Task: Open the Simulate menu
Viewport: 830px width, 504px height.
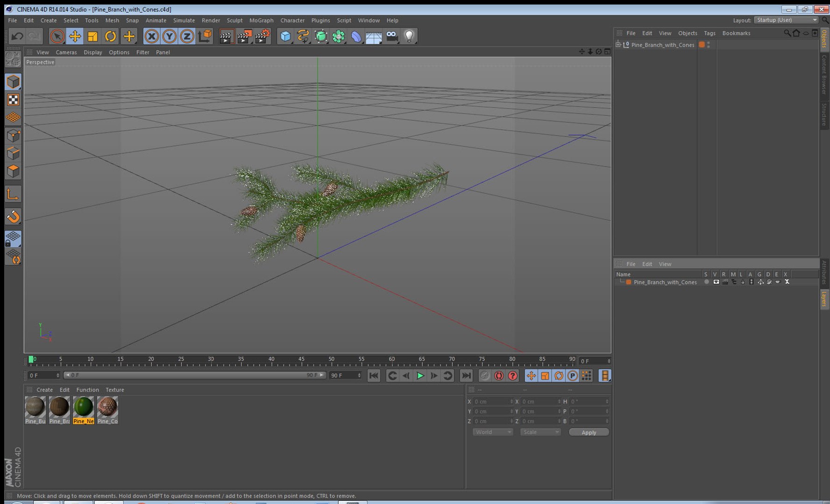Action: (x=184, y=20)
